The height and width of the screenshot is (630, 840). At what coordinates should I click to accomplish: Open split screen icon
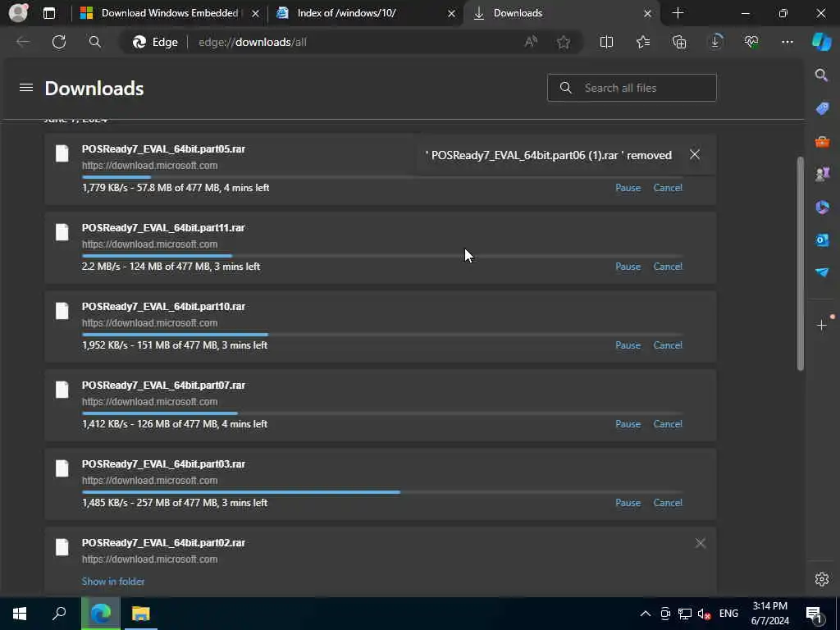pos(606,42)
